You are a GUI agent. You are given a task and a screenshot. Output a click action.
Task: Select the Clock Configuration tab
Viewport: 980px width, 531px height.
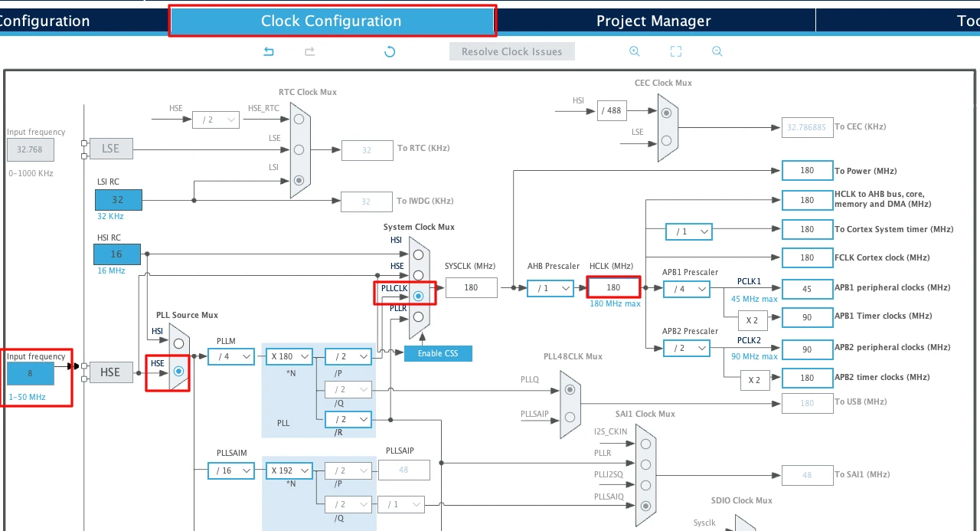[x=331, y=21]
